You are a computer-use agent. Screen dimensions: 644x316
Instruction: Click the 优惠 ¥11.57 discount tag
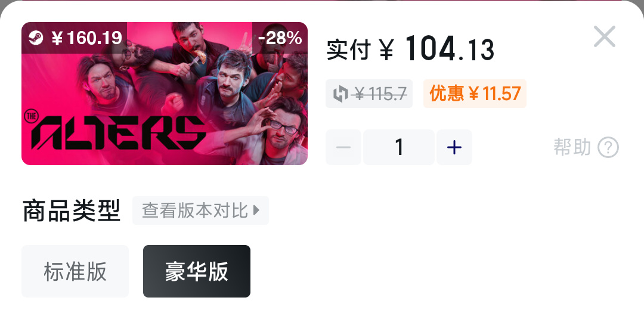click(x=475, y=94)
